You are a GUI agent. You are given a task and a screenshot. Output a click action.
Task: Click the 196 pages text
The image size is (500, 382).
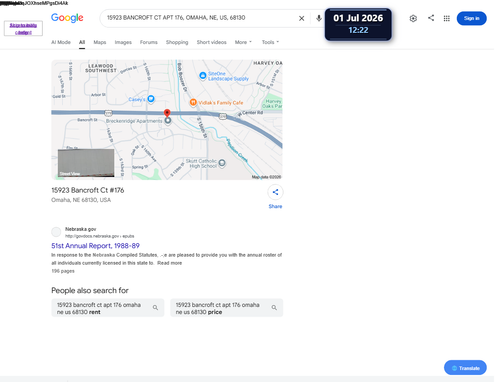(63, 271)
